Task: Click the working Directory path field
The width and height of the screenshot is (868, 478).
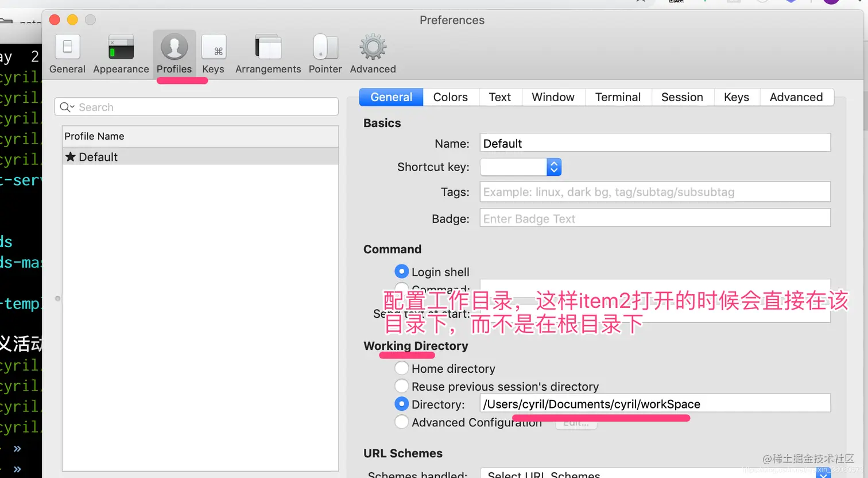Action: [655, 403]
